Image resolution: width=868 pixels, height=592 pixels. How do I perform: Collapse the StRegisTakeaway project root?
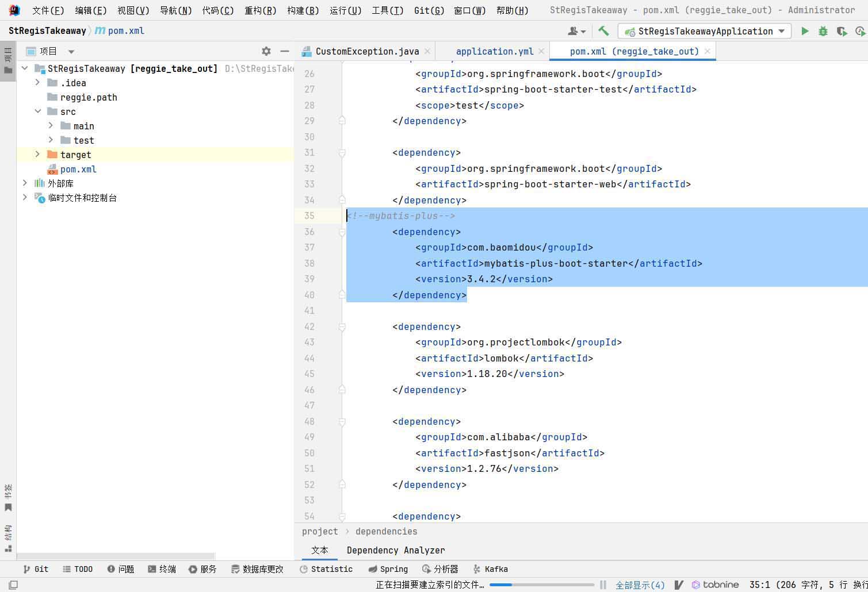pos(25,68)
